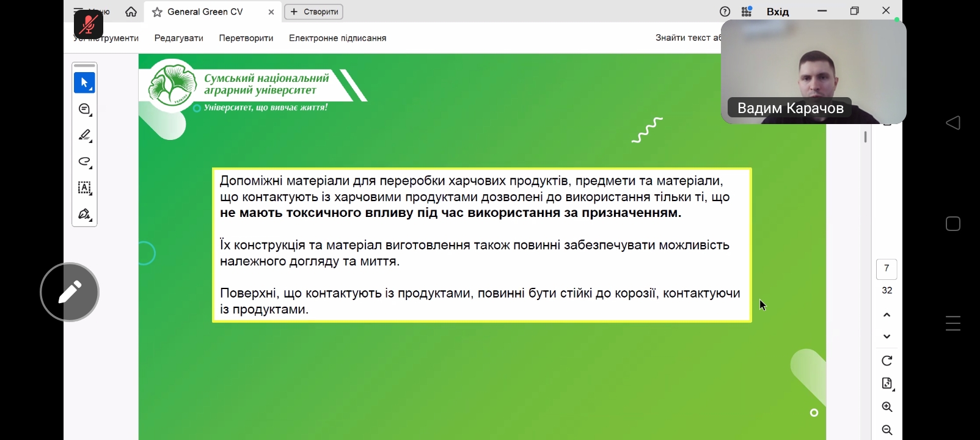Select the arrow selection tool
Screen dimensions: 980x440
click(x=84, y=82)
